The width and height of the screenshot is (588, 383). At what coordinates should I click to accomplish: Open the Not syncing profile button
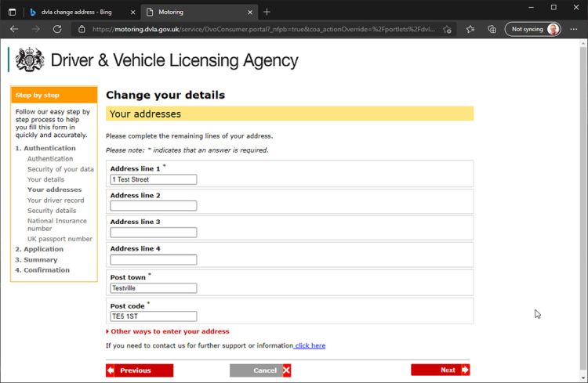[532, 29]
